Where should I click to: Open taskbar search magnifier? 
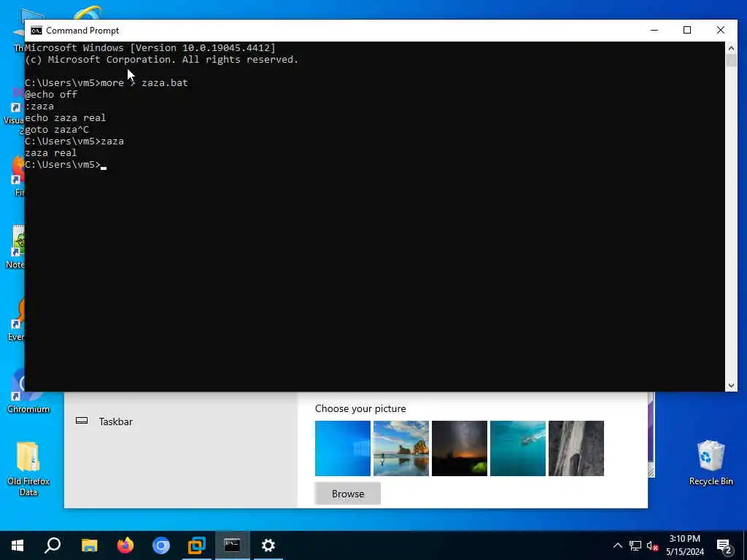tap(53, 545)
